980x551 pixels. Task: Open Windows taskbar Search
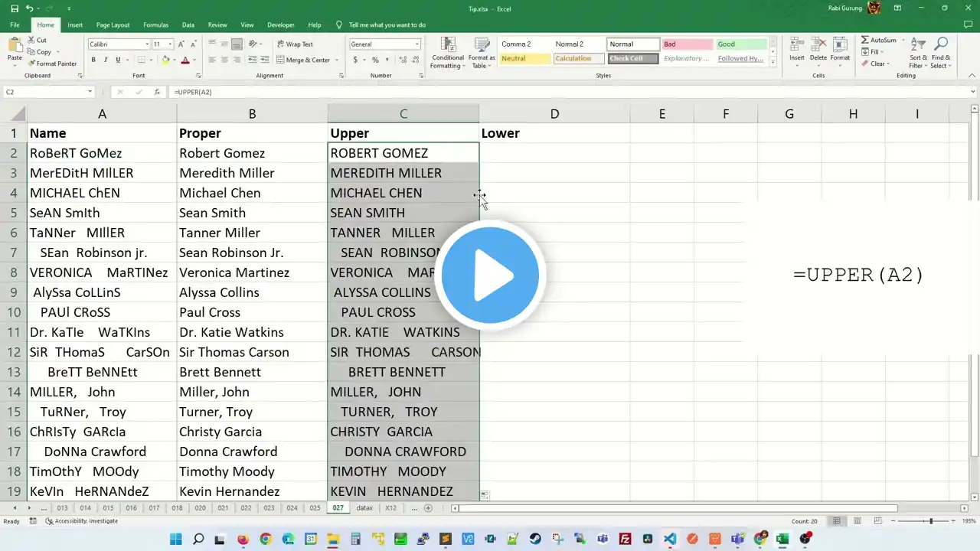(x=198, y=540)
